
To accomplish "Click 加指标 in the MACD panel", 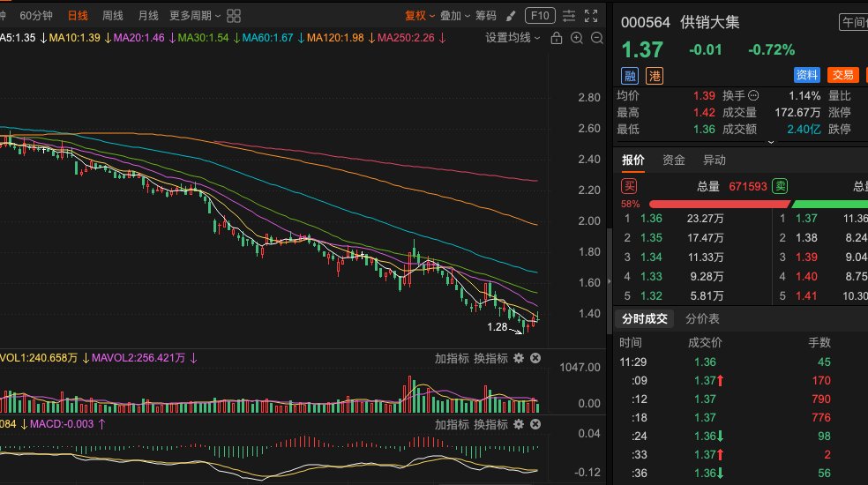I will (x=452, y=424).
